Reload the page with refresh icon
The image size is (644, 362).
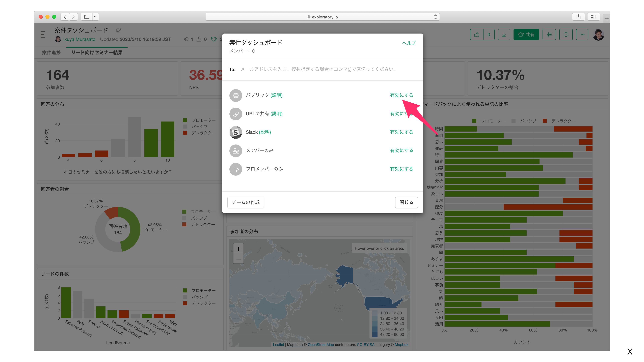click(435, 17)
